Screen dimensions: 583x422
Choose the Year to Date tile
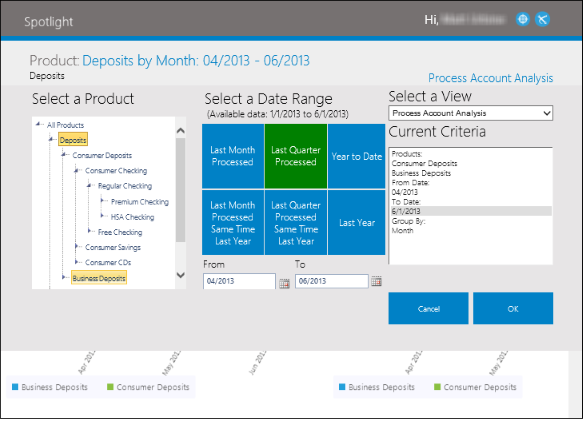click(x=357, y=156)
